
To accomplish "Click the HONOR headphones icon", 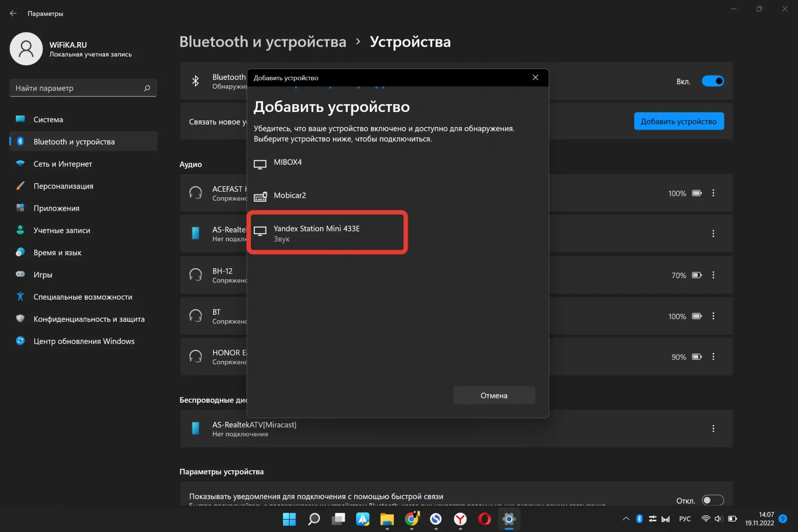I will pos(196,357).
